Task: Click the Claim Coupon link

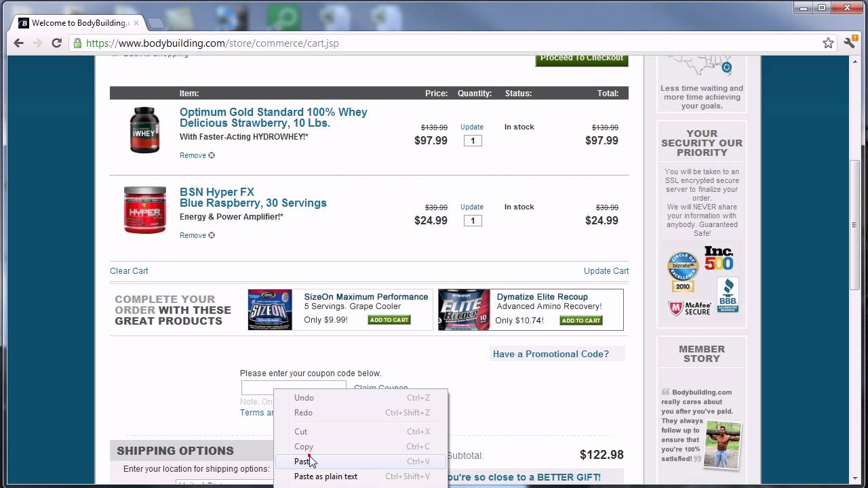Action: (x=381, y=388)
